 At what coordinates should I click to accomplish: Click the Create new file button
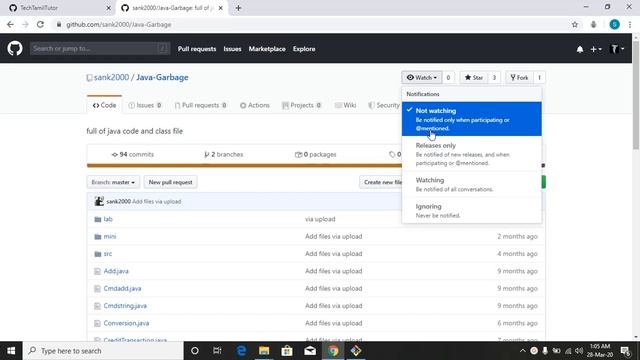[381, 182]
